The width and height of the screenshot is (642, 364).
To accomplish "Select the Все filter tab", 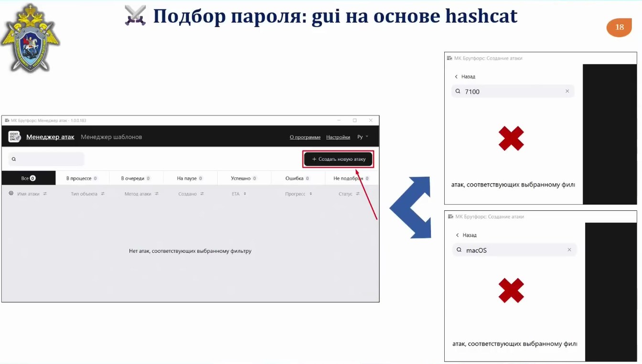I will coord(29,178).
